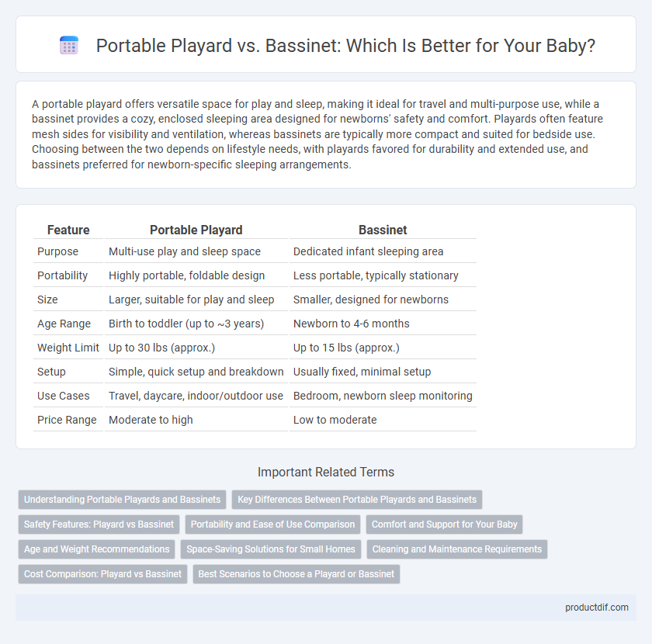The width and height of the screenshot is (652, 644).
Task: Click the Bassinet column header
Action: pyautogui.click(x=383, y=230)
